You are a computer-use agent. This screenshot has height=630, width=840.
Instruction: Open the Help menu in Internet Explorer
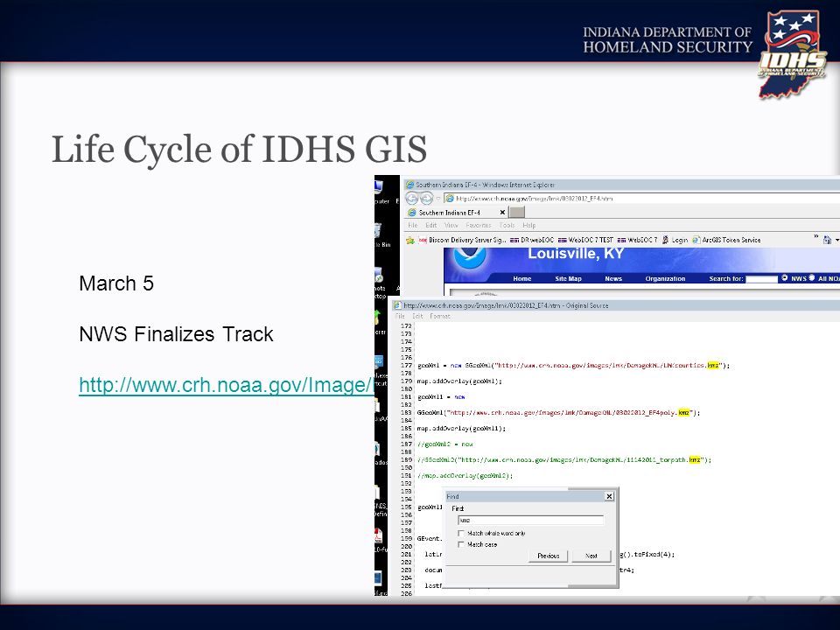pos(529,226)
